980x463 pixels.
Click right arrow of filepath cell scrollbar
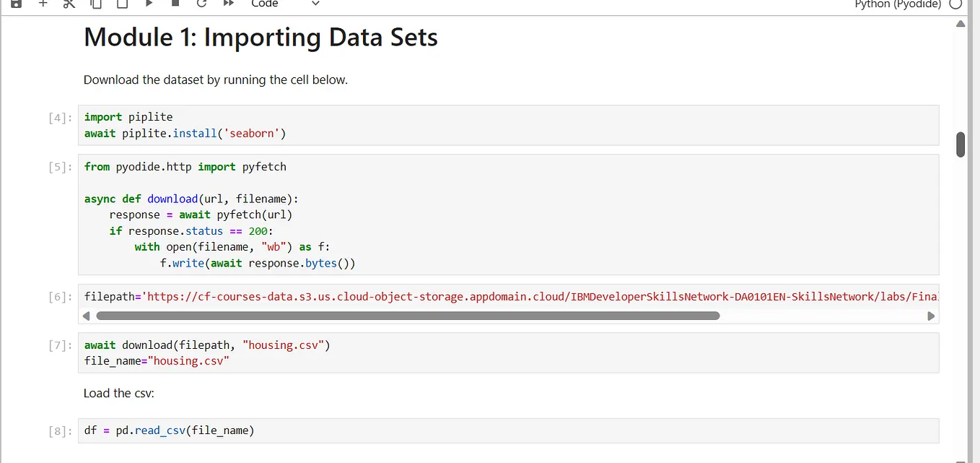point(931,316)
